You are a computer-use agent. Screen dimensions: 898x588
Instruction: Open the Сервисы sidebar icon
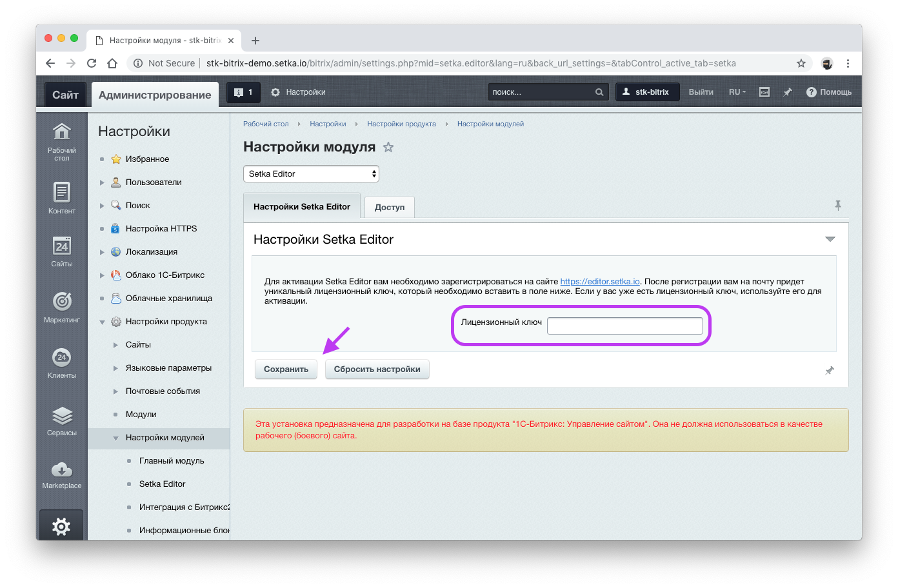point(61,416)
